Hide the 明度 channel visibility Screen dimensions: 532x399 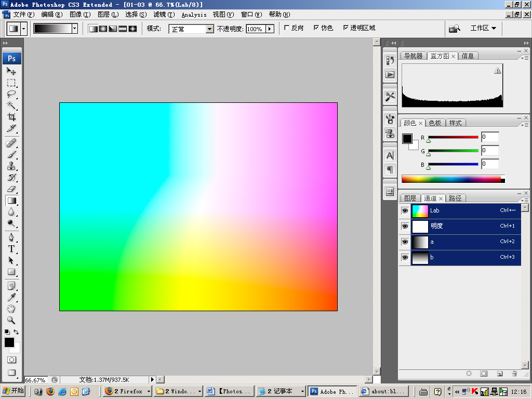(x=405, y=227)
